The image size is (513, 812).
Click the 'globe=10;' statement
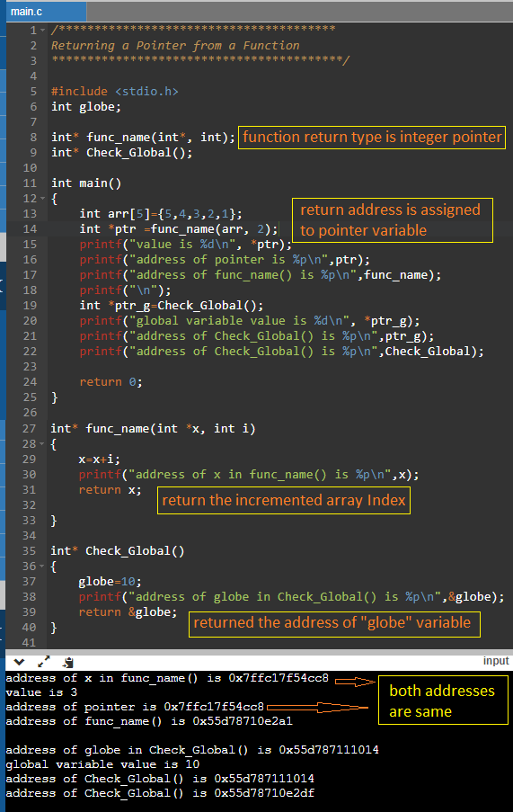tap(110, 582)
